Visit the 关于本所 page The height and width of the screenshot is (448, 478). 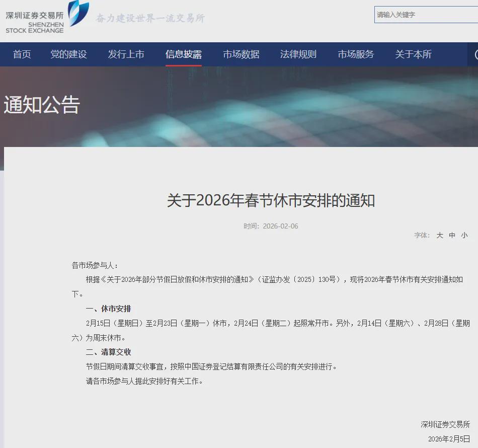413,54
